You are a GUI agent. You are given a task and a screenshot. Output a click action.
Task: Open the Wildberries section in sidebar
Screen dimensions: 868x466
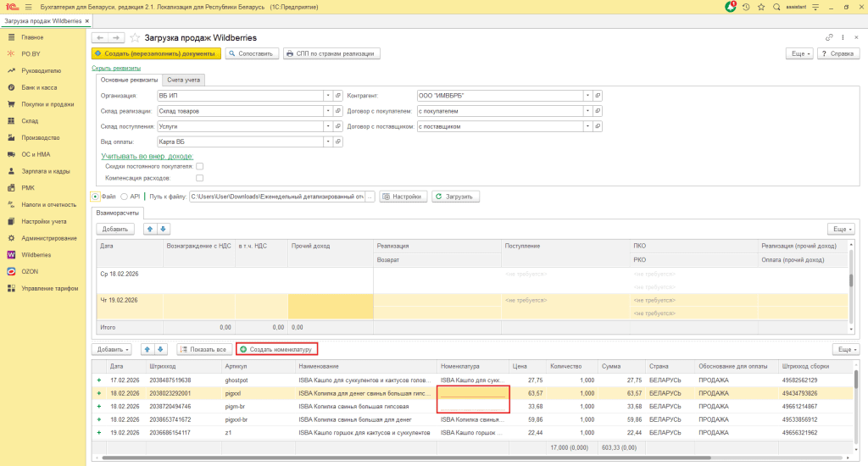coord(34,254)
